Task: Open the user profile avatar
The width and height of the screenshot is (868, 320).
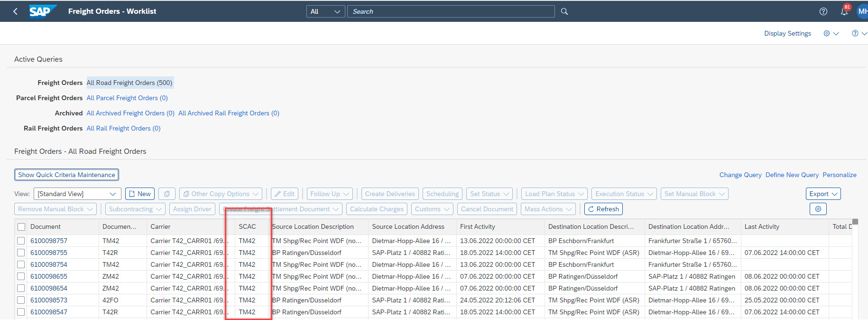Action: coord(862,11)
